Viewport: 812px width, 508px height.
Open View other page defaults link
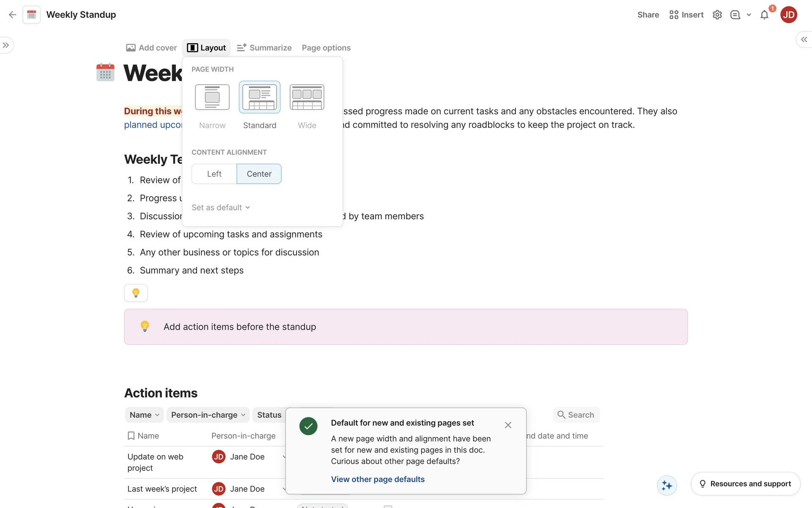[x=378, y=479]
